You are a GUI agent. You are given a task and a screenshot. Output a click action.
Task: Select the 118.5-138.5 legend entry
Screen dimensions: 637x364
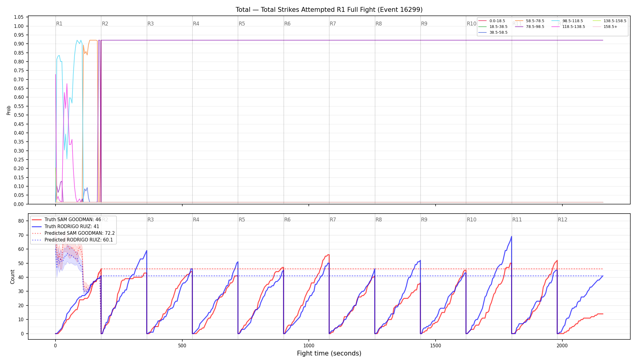(x=568, y=27)
